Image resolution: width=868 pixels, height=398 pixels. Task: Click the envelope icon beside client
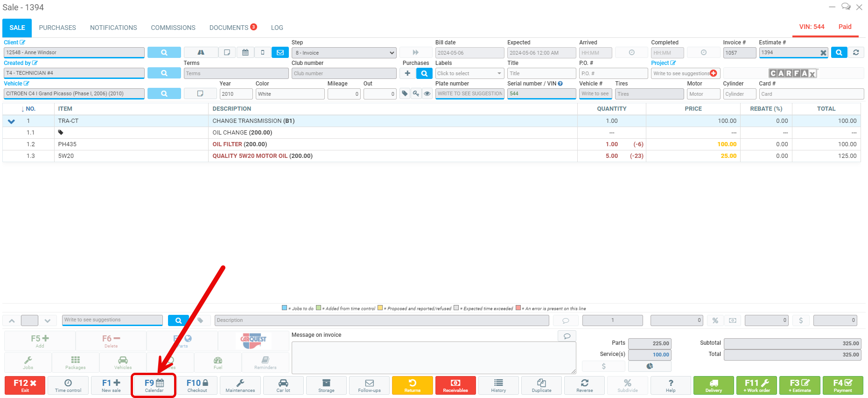click(x=280, y=53)
